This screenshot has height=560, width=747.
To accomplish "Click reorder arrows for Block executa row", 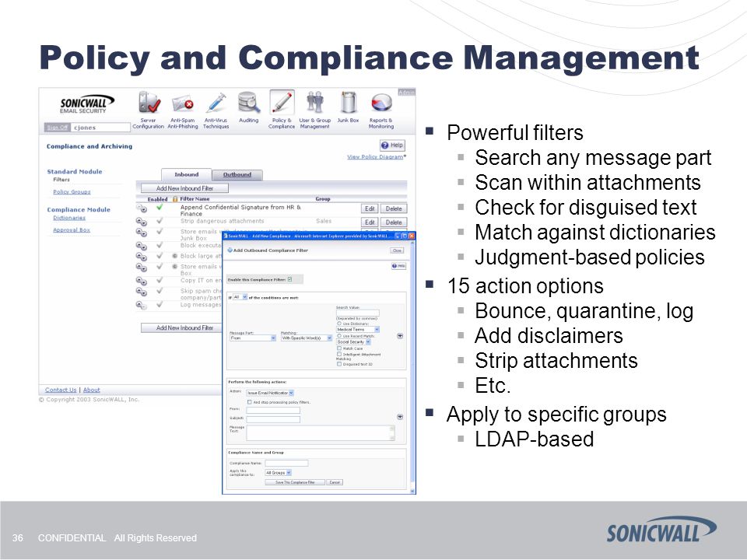I will [142, 246].
